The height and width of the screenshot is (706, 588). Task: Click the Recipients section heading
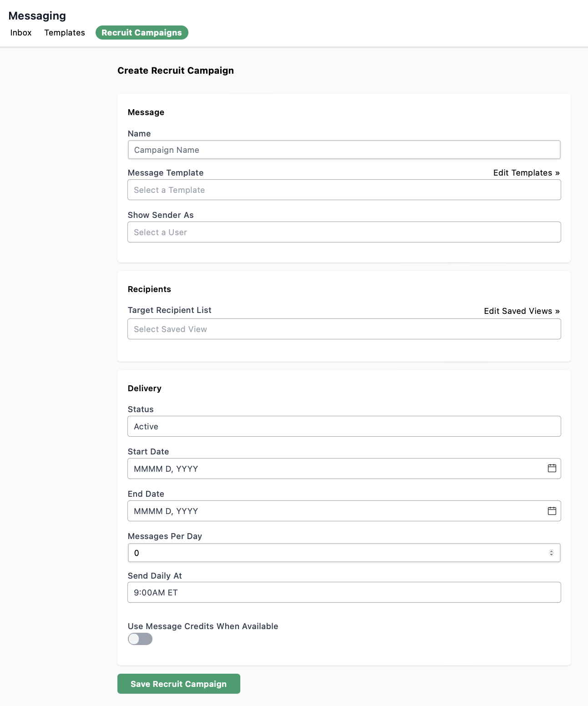click(x=149, y=289)
